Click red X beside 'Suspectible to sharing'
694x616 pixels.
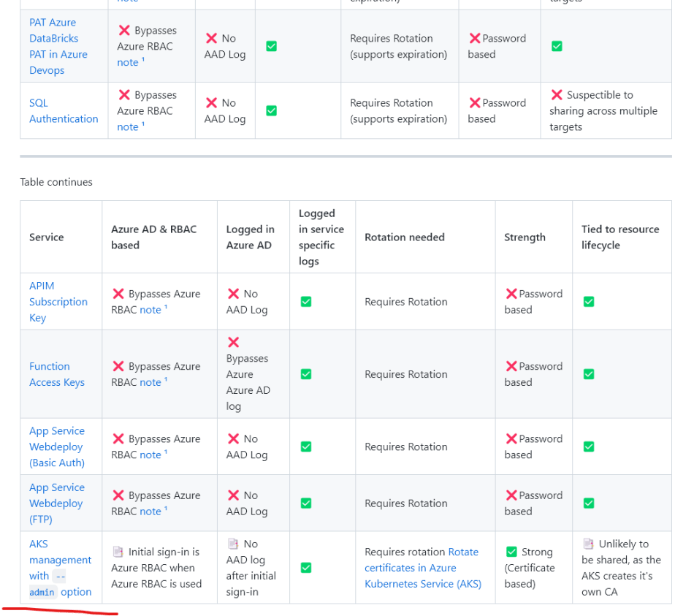557,95
